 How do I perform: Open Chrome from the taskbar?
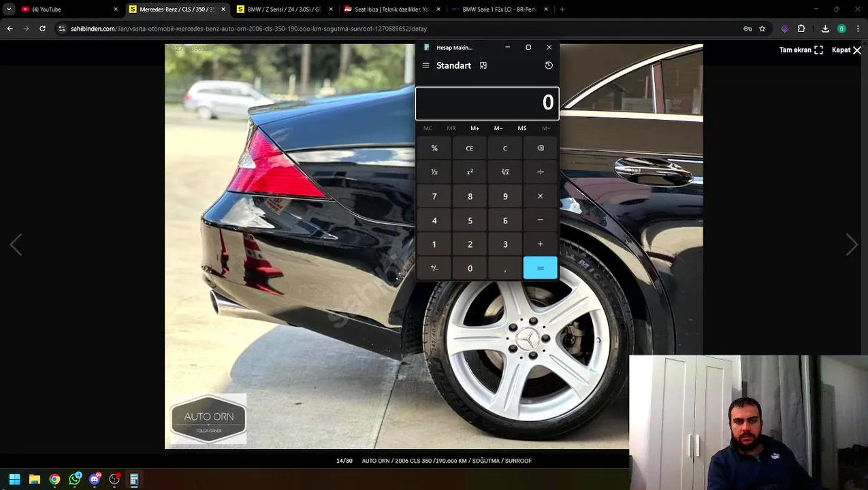(x=54, y=479)
